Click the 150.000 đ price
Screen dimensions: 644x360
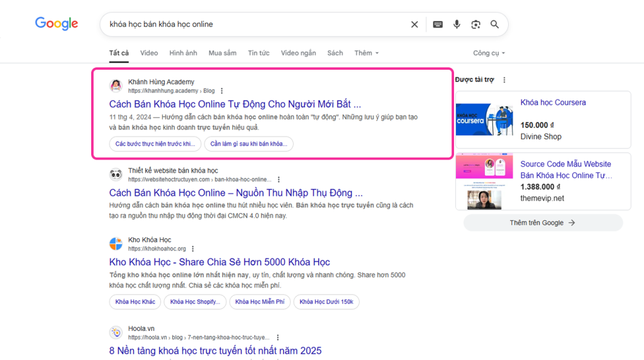tap(537, 125)
